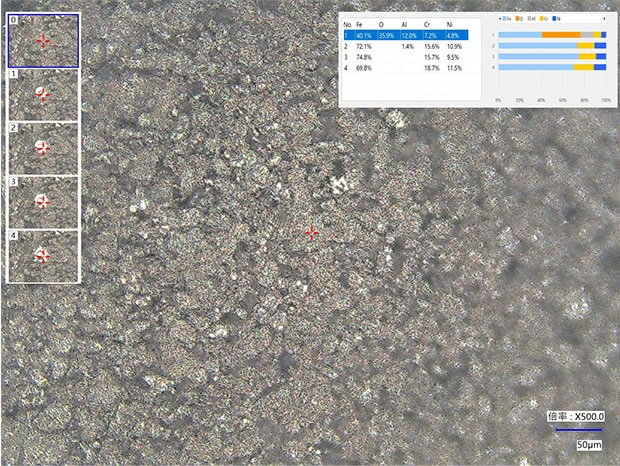Select the 69.8% Fe cell in row 4
Image resolution: width=620 pixels, height=466 pixels.
click(364, 68)
